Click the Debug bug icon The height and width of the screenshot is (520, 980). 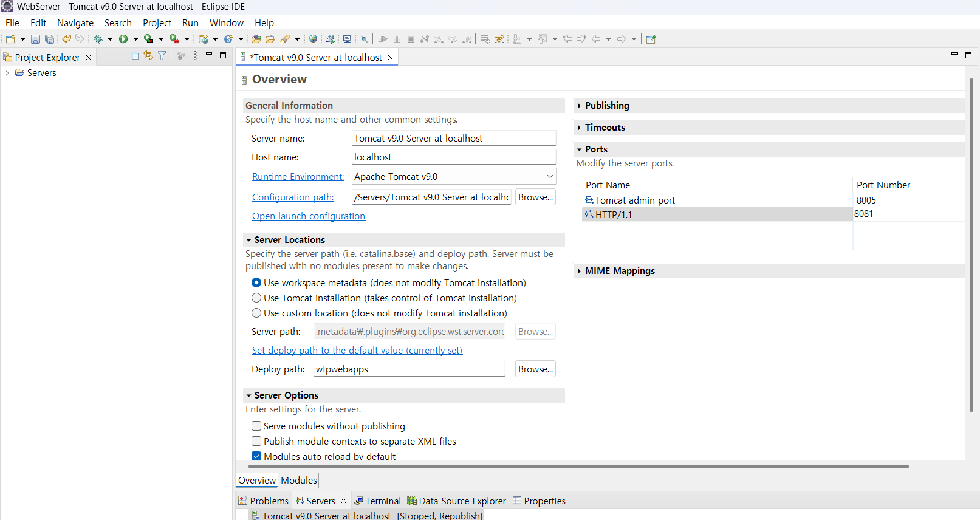tap(98, 39)
